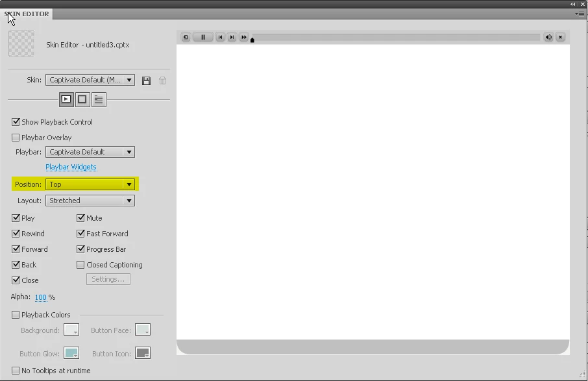Toggle the Forward checkbox
The image size is (588, 381).
(16, 249)
